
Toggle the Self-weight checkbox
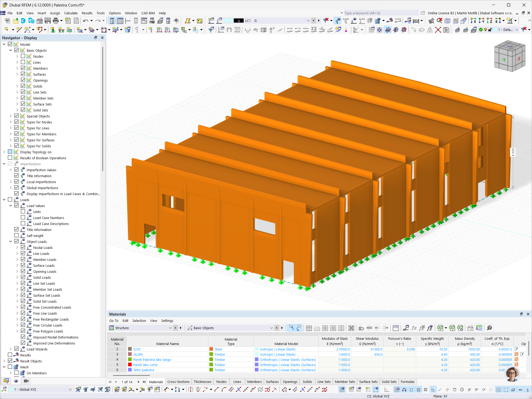pos(16,235)
